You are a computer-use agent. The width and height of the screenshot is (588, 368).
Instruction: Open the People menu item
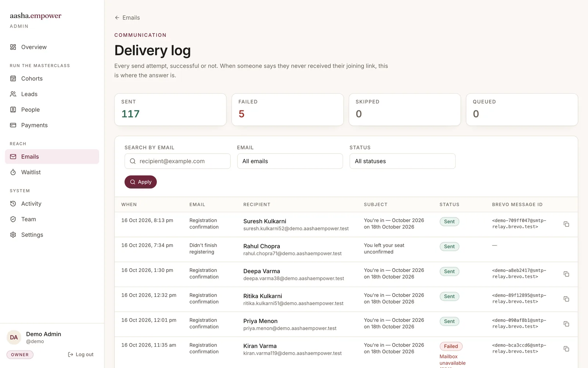coord(52,110)
